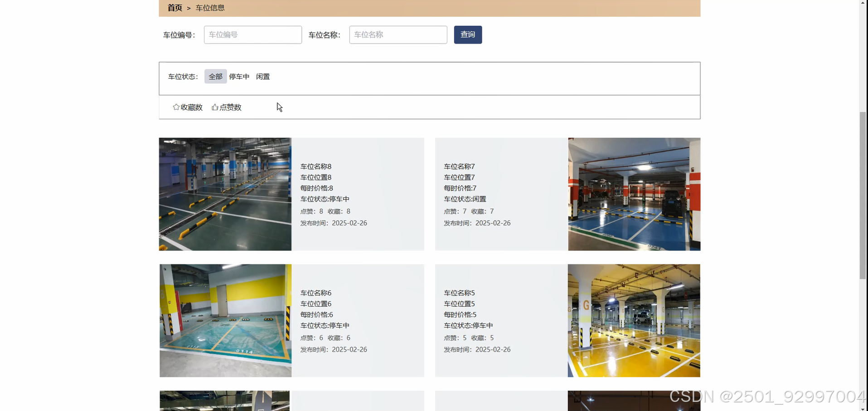This screenshot has height=411, width=868.
Task: Click the 每时价格:6 text
Action: tap(317, 315)
